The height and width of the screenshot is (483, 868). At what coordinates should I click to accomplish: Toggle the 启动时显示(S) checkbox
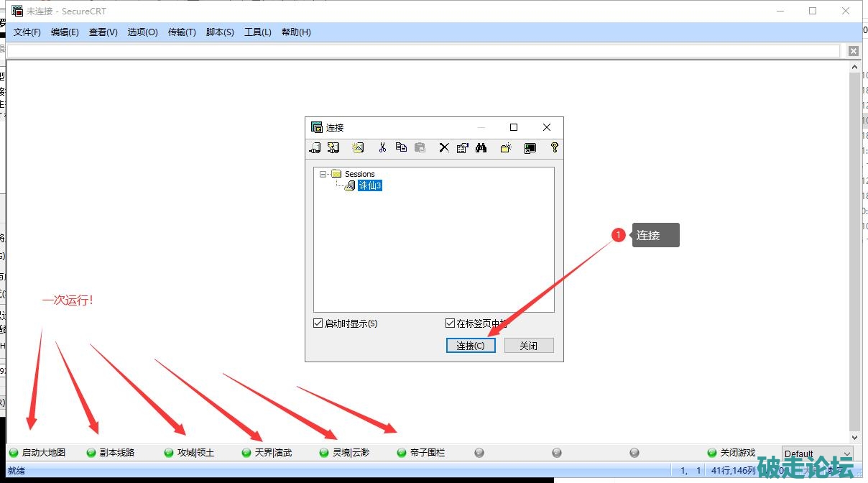[x=318, y=323]
